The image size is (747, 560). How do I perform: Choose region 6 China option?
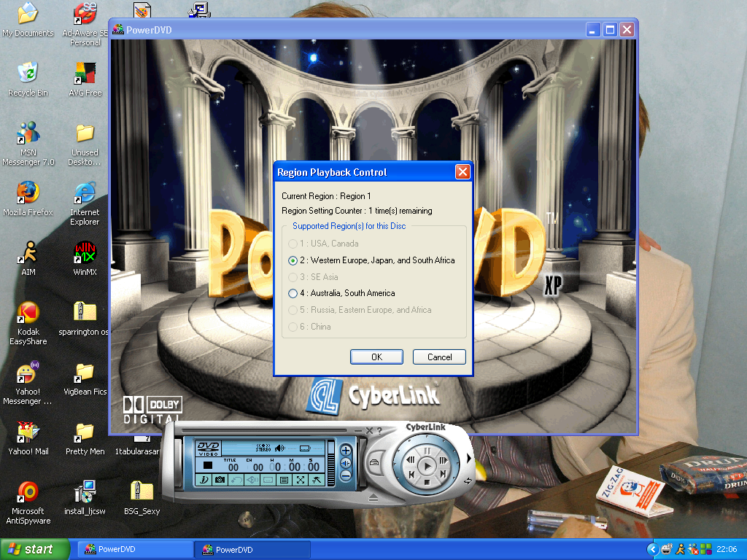(x=293, y=327)
